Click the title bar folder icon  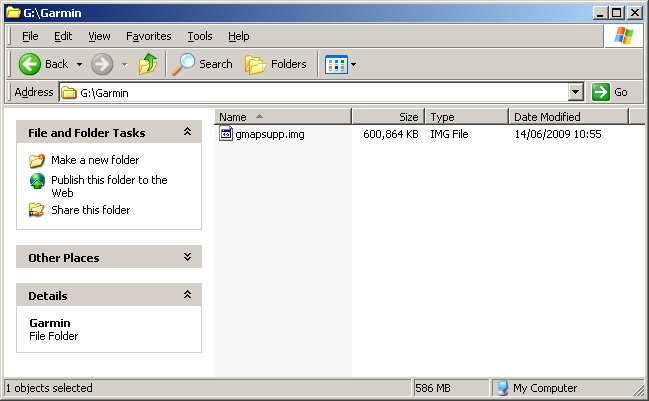point(13,13)
